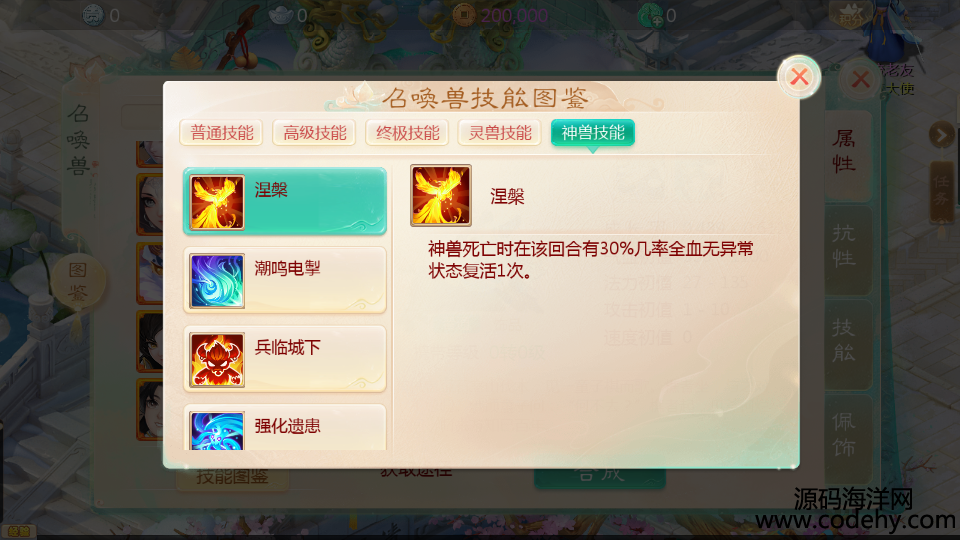Switch to the 普通技能 tab
Image resolution: width=960 pixels, height=540 pixels.
(222, 133)
